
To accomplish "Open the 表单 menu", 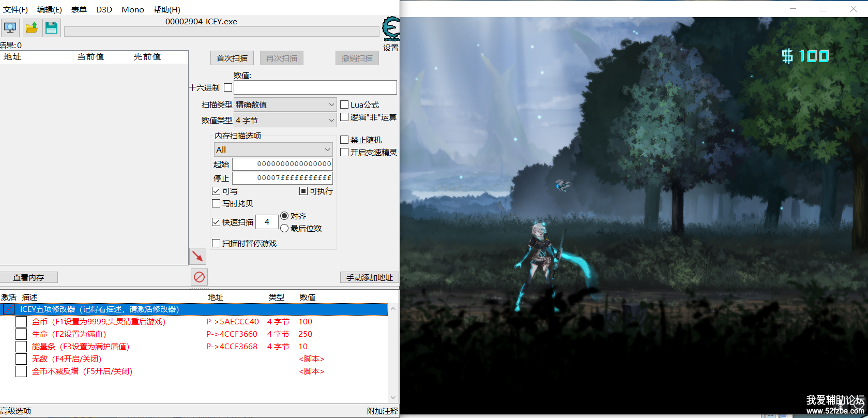I will [x=79, y=9].
